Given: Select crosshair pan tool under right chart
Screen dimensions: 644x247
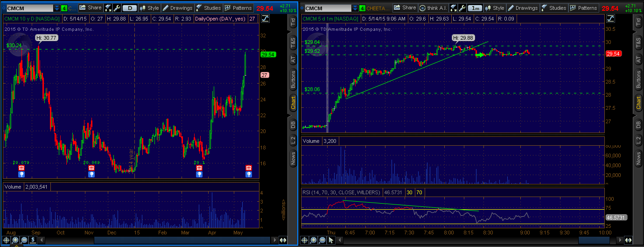Looking at the screenshot, I should 304,240.
